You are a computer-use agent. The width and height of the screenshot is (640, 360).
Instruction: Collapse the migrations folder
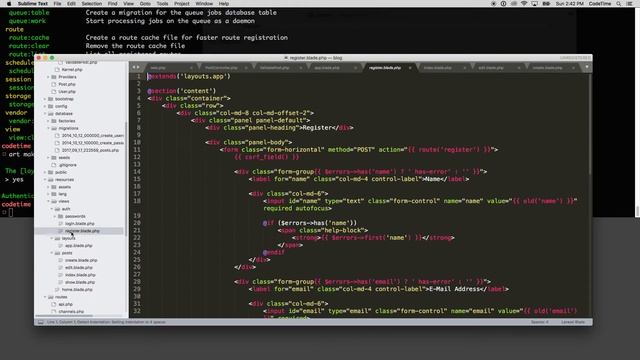tap(48, 128)
